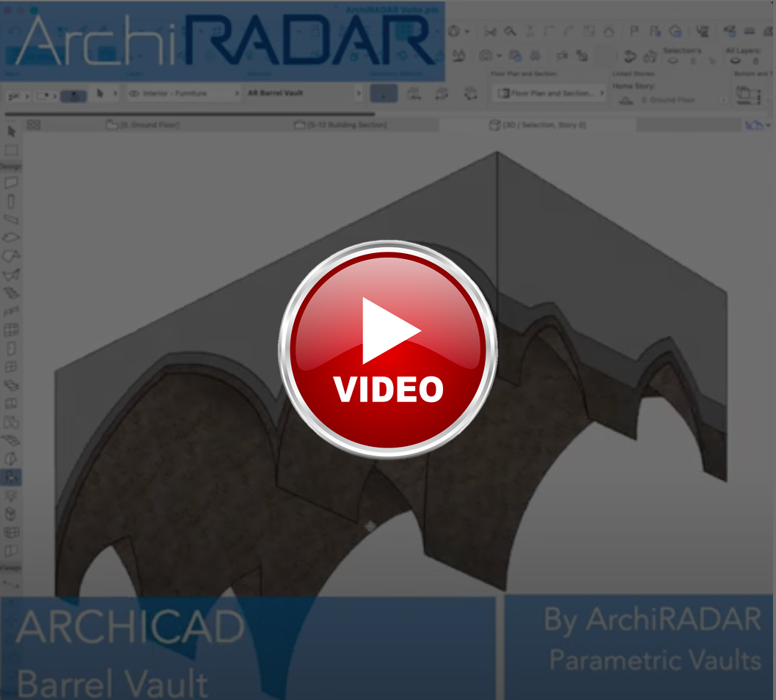Open the Interior - Furniture layer dropdown
This screenshot has width=776, height=700.
click(x=184, y=94)
